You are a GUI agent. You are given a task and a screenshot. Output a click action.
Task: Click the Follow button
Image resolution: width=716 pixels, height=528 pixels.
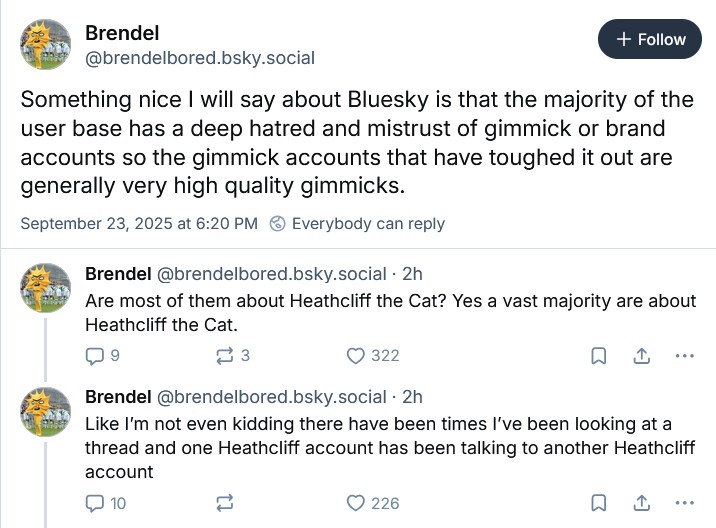(x=651, y=39)
